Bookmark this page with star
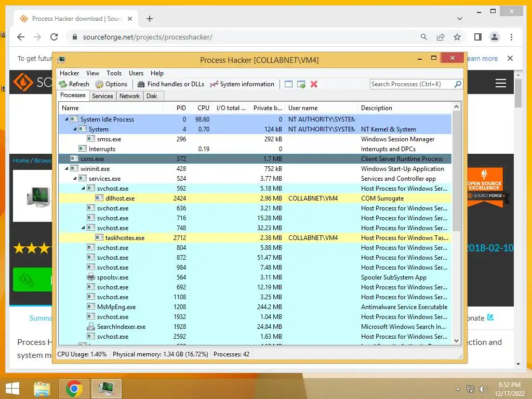Screen dimensions: 532x399 pyautogui.click(x=457, y=37)
